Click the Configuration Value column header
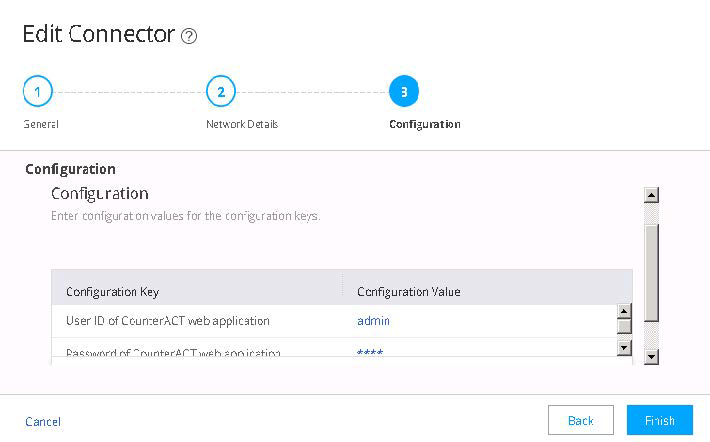Viewport: 710px width, 442px height. (x=408, y=292)
